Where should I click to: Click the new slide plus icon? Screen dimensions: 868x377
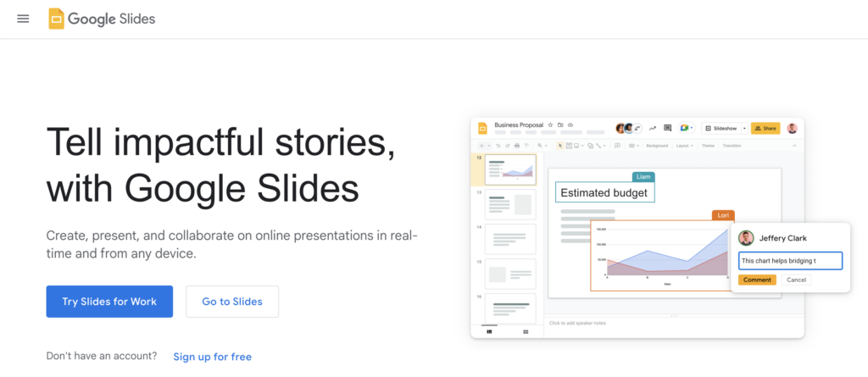tap(481, 146)
